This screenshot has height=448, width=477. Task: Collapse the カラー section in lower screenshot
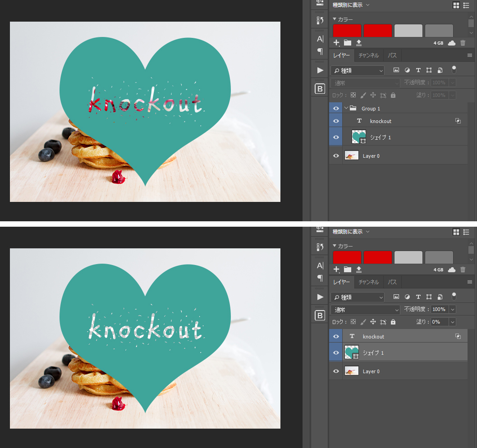(x=335, y=246)
